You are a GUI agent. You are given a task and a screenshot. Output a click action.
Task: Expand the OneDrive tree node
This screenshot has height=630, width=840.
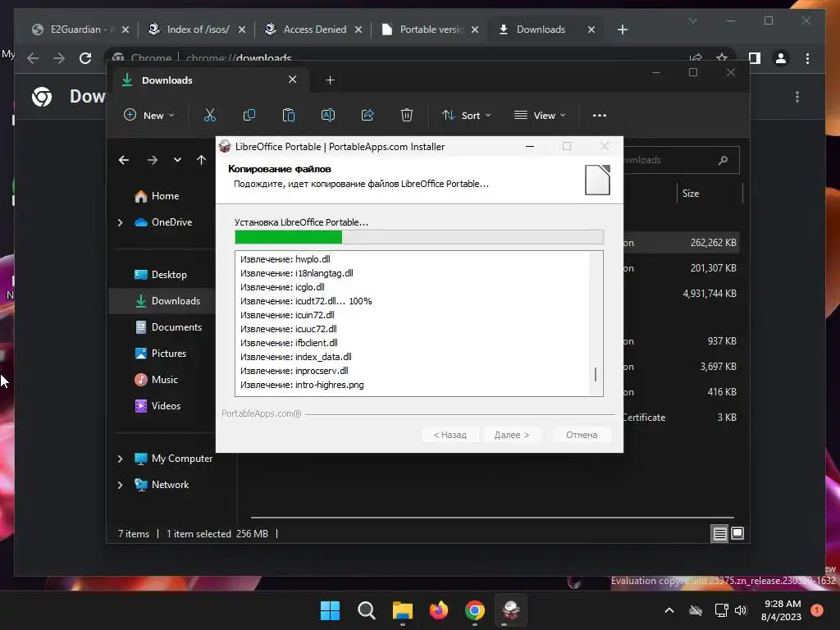tap(120, 222)
